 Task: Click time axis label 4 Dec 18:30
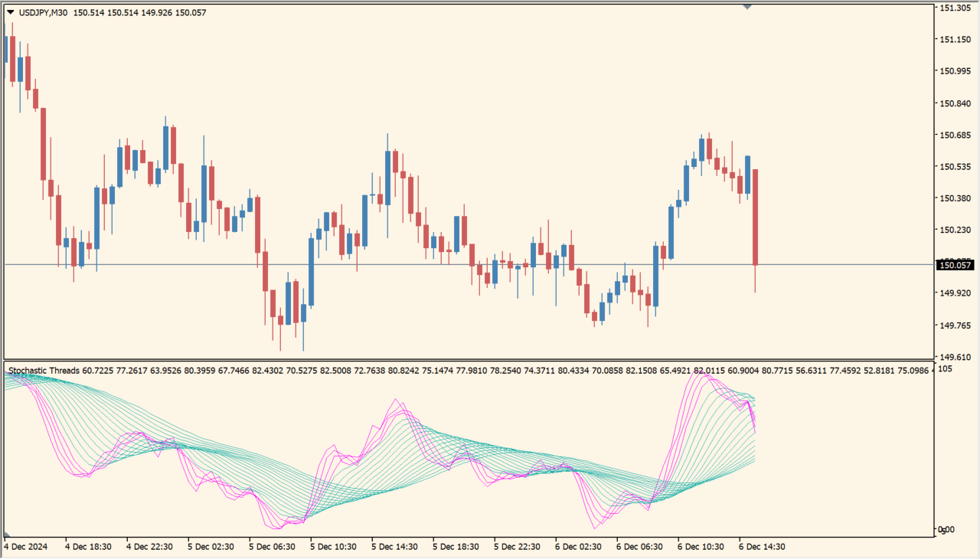88,547
